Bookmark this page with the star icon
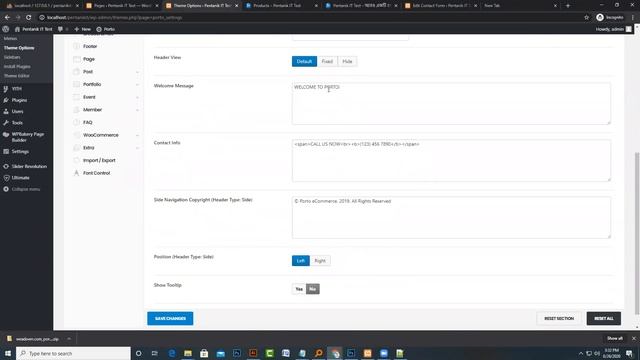Image resolution: width=640 pixels, height=360 pixels. (587, 18)
